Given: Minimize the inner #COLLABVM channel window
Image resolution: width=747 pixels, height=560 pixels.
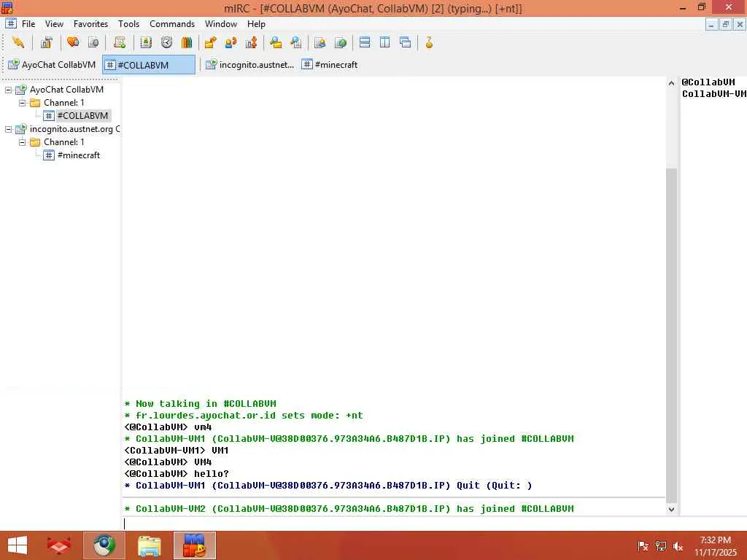Looking at the screenshot, I should [x=711, y=24].
